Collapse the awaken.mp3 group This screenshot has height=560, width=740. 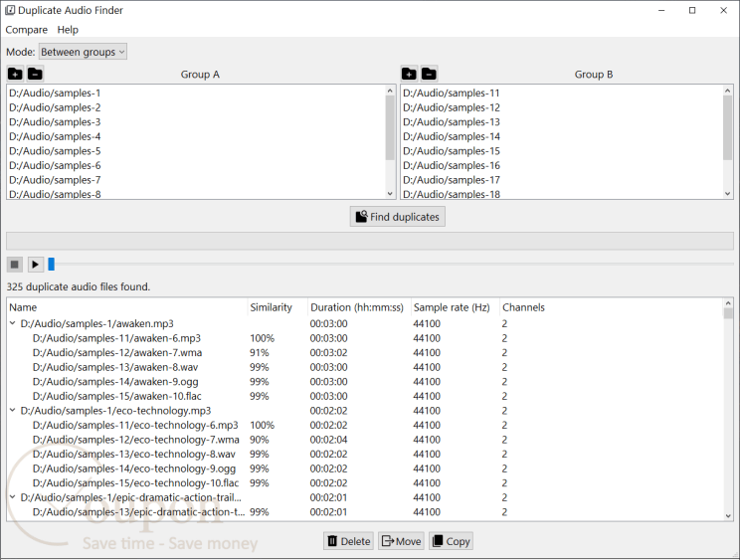13,323
